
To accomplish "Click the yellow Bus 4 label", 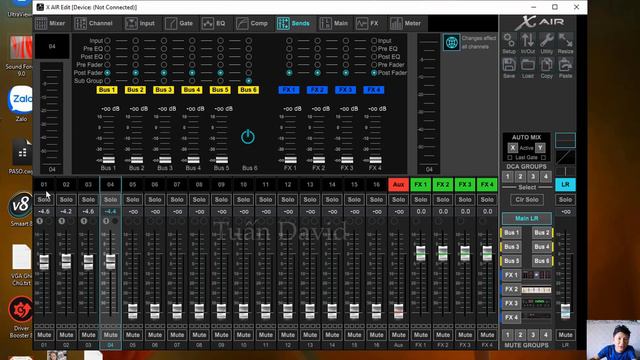I will [x=192, y=90].
